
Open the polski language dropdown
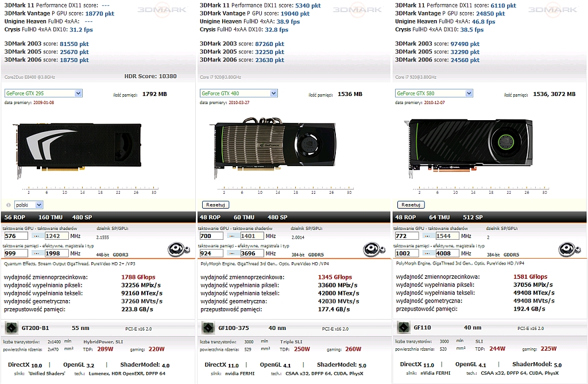[x=39, y=205]
